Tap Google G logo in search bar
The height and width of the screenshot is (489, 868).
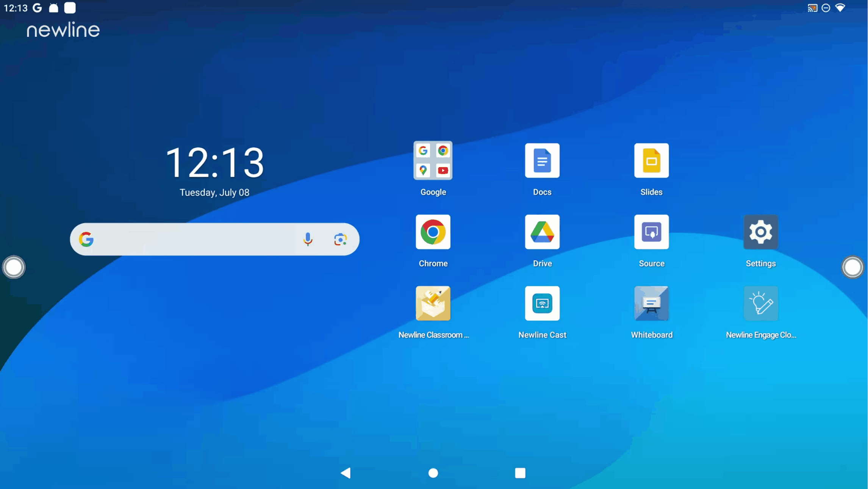(x=86, y=239)
